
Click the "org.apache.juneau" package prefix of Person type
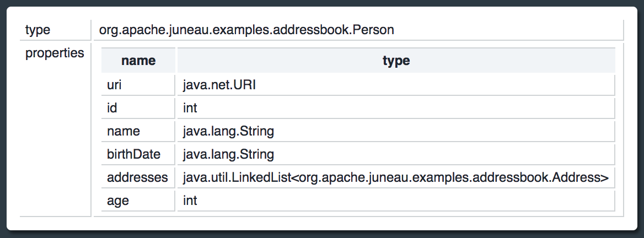click(x=144, y=30)
